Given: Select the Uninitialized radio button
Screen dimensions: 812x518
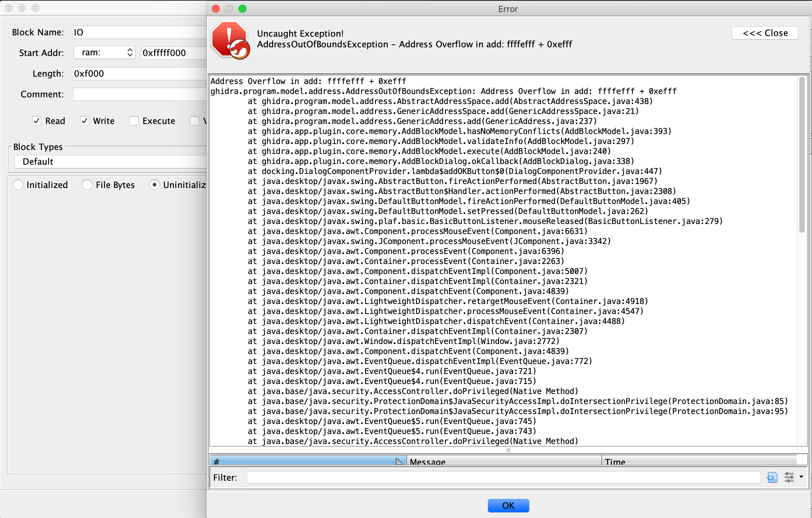Looking at the screenshot, I should coord(155,185).
